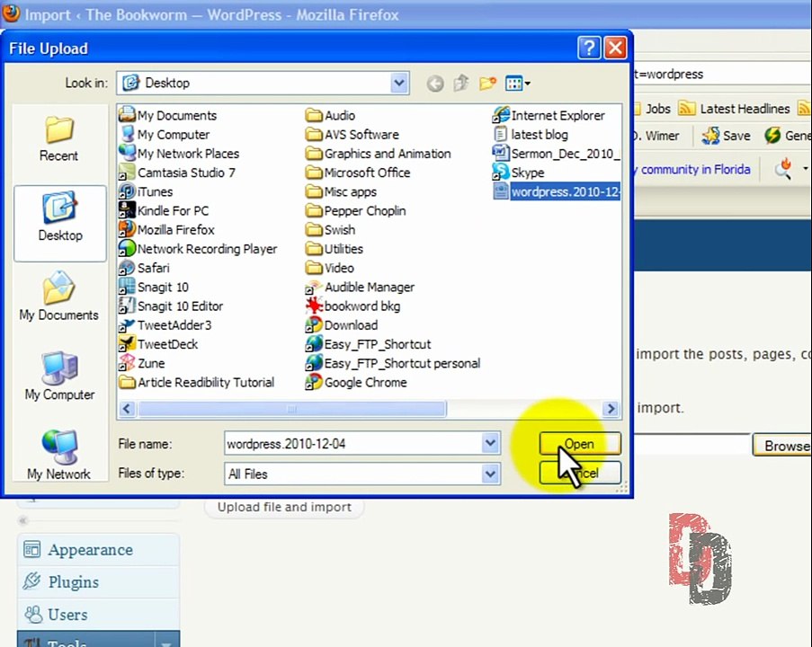Image resolution: width=812 pixels, height=647 pixels.
Task: Click the Firefox address bar URL field
Action: [x=722, y=74]
